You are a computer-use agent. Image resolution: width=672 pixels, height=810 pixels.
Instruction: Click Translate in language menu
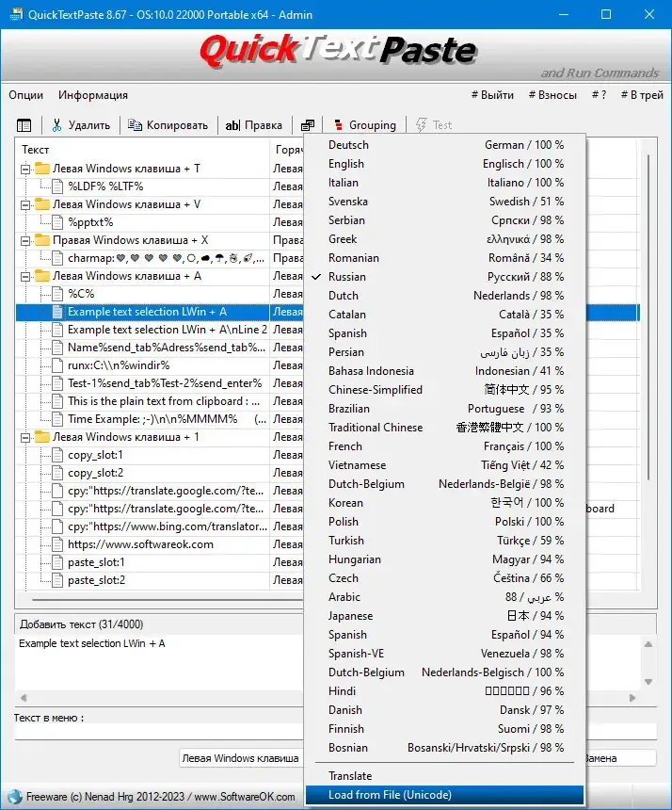(x=445, y=776)
